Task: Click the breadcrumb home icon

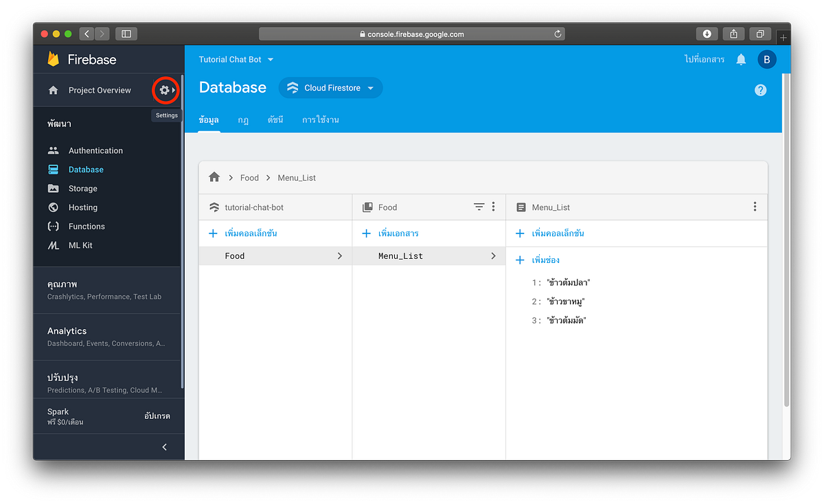Action: pyautogui.click(x=214, y=177)
